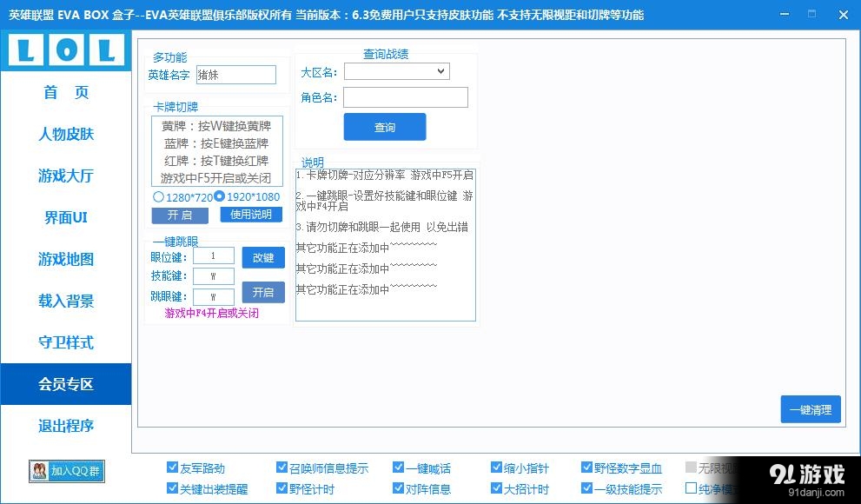Toggle the 缩小指针 checkbox

[x=496, y=468]
